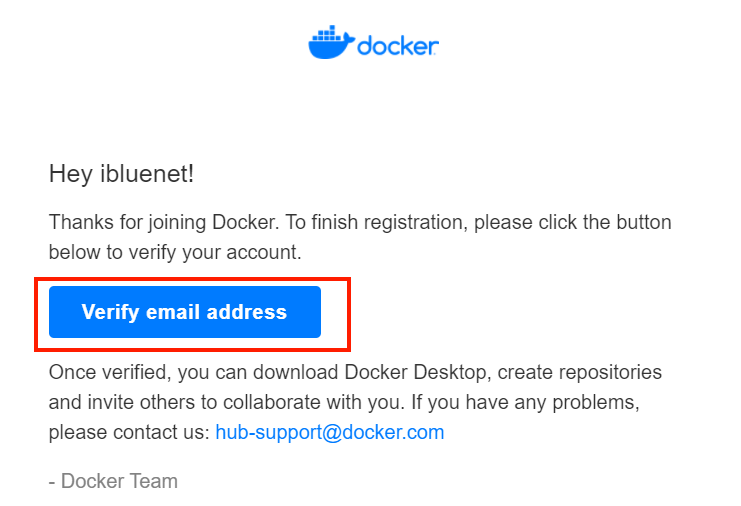Click the "Thanks for joining Docker" sentence
The image size is (741, 506).
coord(163,222)
